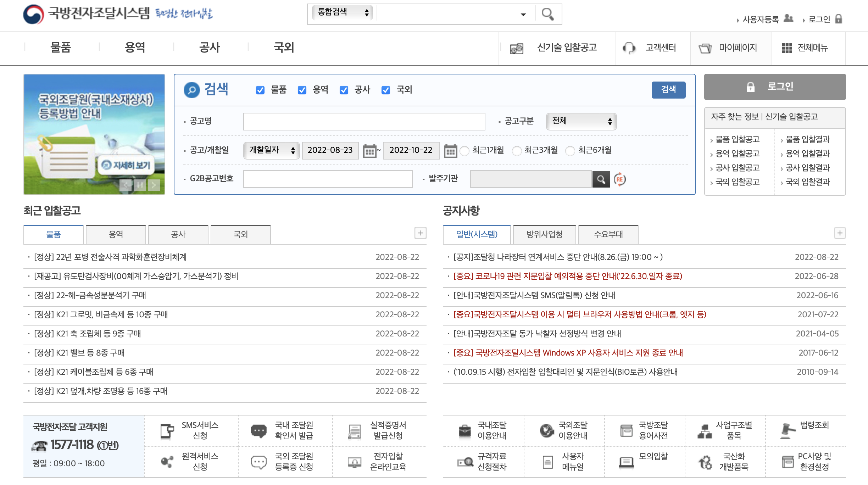Click the SMS서비스 신청 icon

tap(167, 430)
